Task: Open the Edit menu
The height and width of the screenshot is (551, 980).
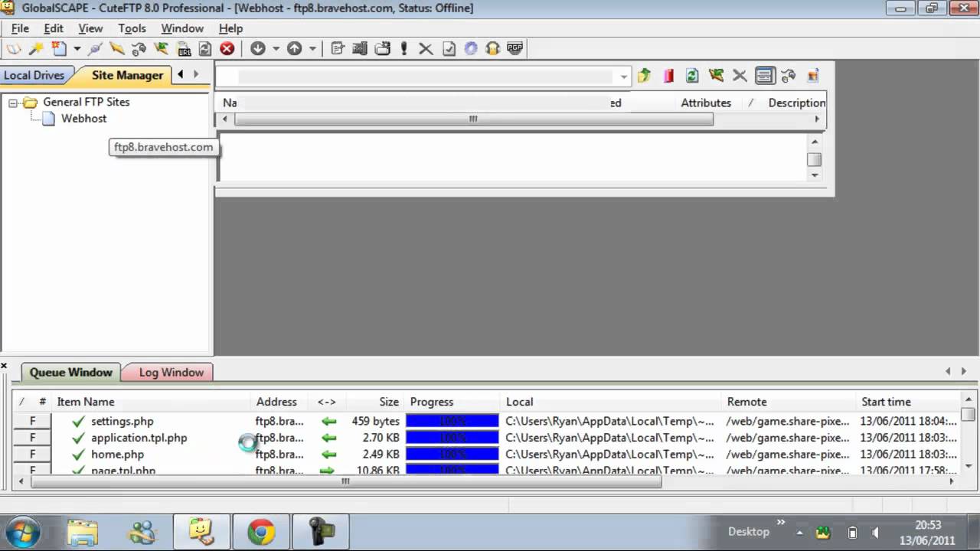Action: tap(54, 28)
